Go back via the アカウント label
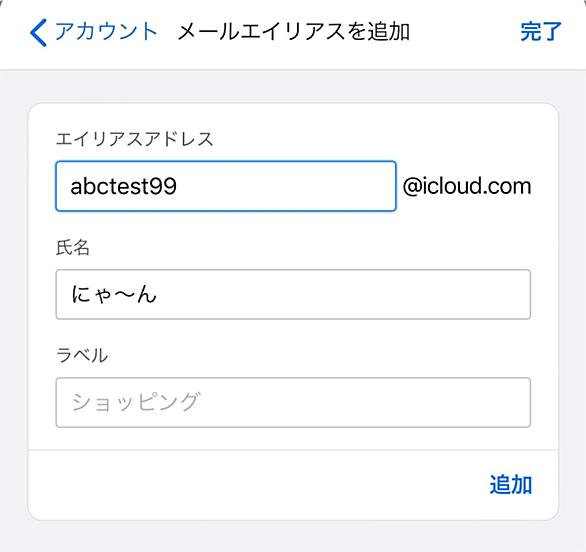The height and width of the screenshot is (552, 586). click(x=106, y=31)
